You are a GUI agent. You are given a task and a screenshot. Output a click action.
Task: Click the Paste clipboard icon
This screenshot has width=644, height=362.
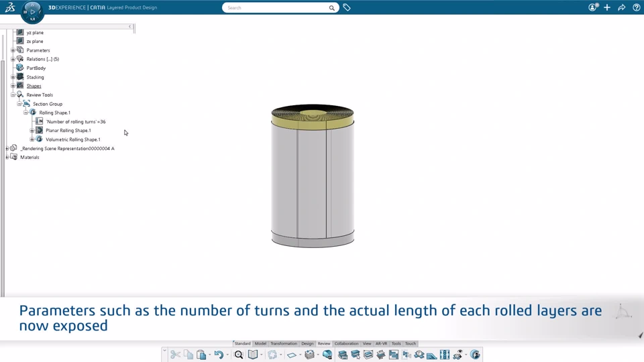[201, 355]
